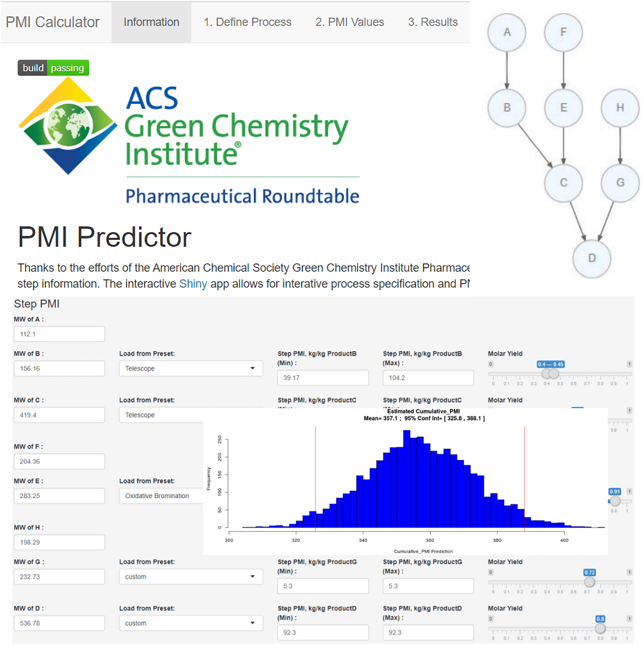Click node E in the process diagram

(563, 107)
